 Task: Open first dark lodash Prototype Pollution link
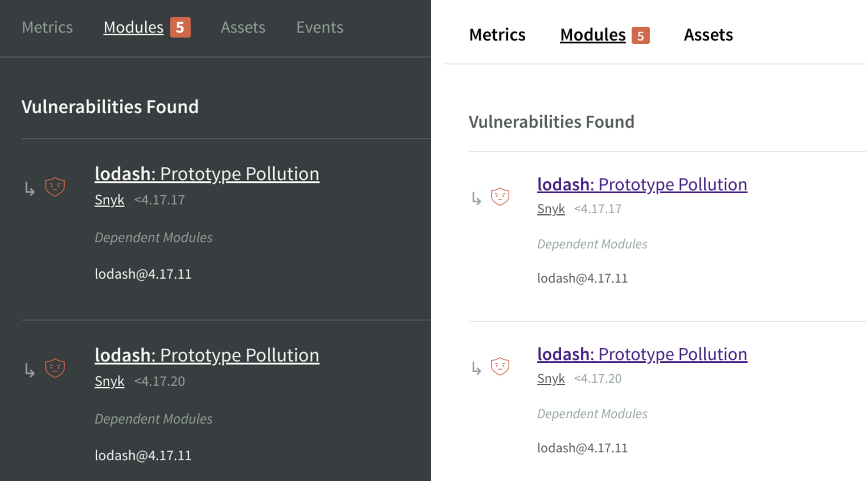207,174
